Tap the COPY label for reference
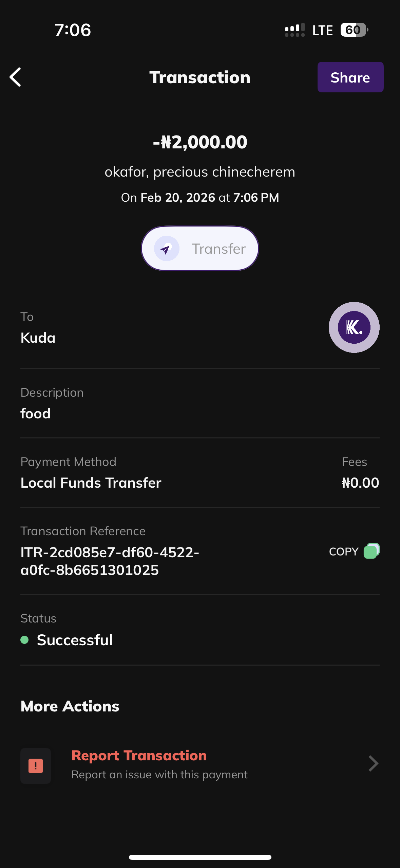400x868 pixels. [343, 551]
